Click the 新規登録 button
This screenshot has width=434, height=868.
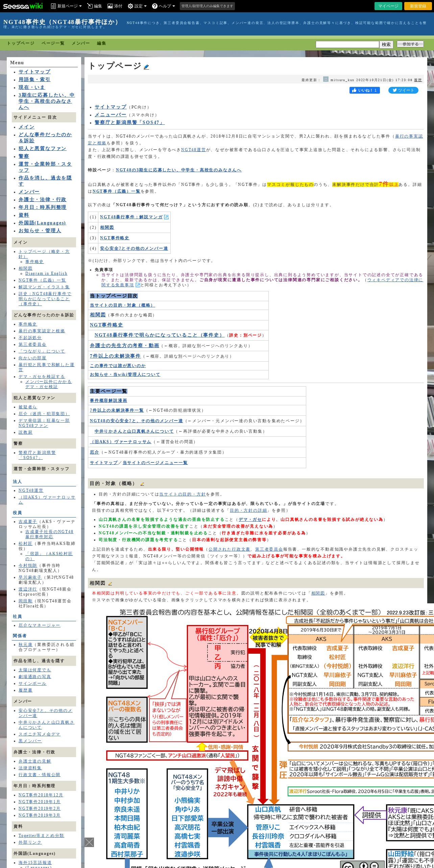point(418,6)
